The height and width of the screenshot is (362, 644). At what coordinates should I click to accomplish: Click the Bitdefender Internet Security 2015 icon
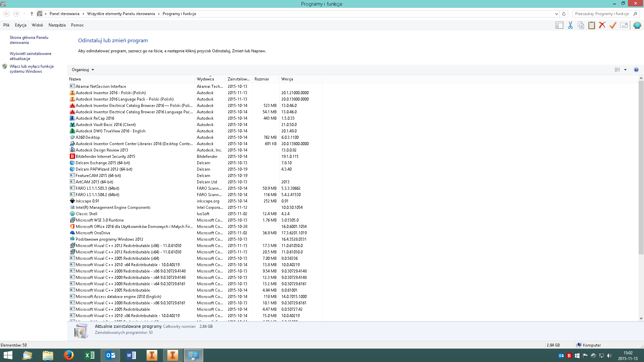tap(72, 157)
